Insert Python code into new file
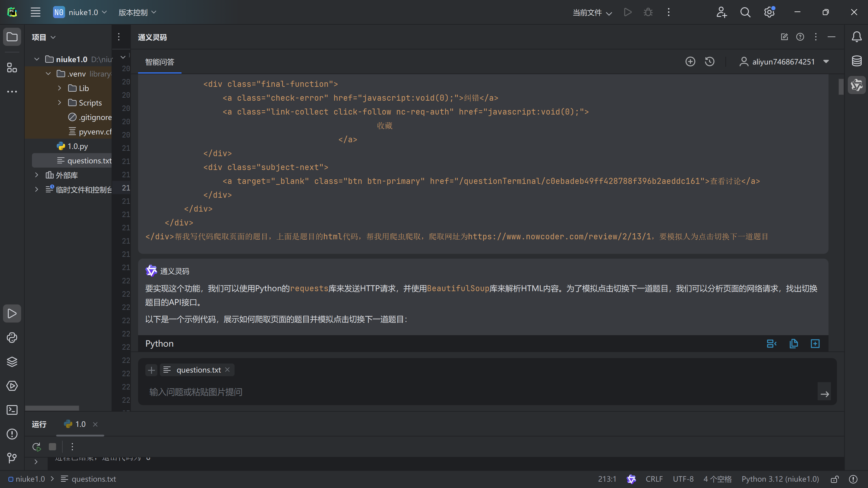868x488 pixels. (x=815, y=344)
